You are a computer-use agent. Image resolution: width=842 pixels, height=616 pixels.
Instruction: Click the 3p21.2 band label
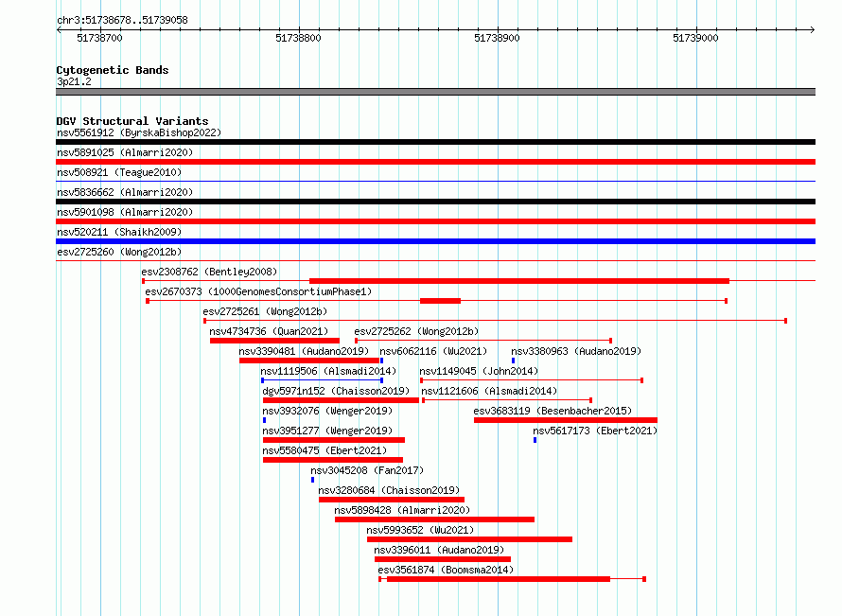[x=74, y=81]
